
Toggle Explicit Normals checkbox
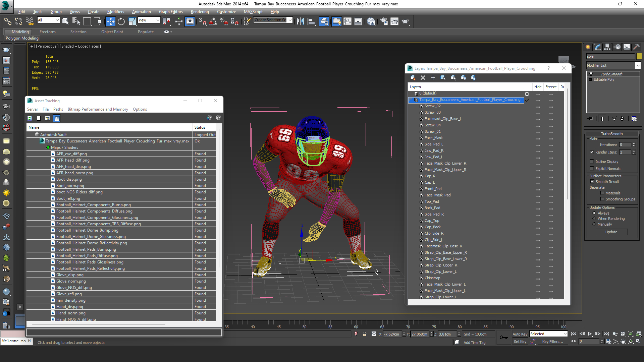tap(592, 169)
